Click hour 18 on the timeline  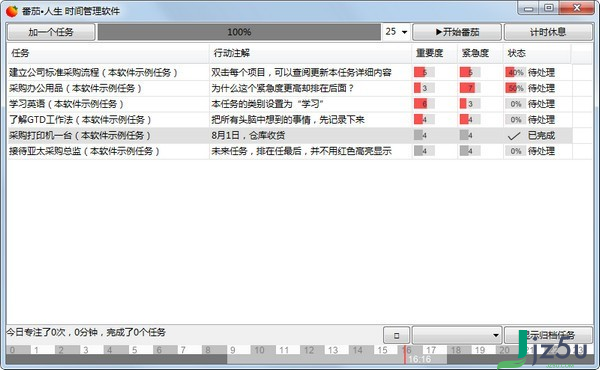click(456, 350)
